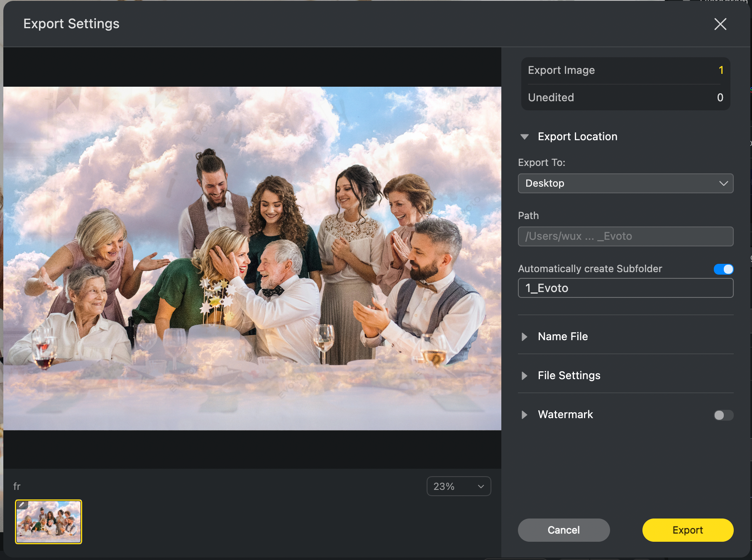Expand the Name File section
This screenshot has height=560, width=752.
click(525, 337)
